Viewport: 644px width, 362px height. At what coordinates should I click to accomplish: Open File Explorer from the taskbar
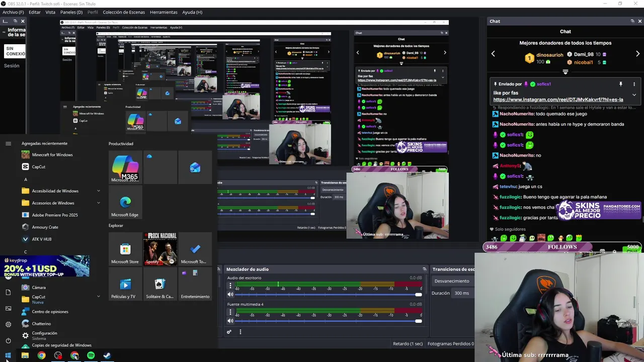25,355
